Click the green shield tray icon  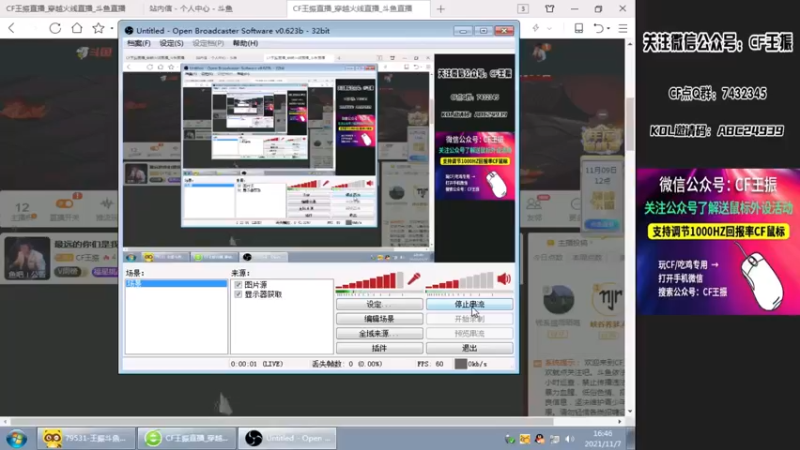510,439
